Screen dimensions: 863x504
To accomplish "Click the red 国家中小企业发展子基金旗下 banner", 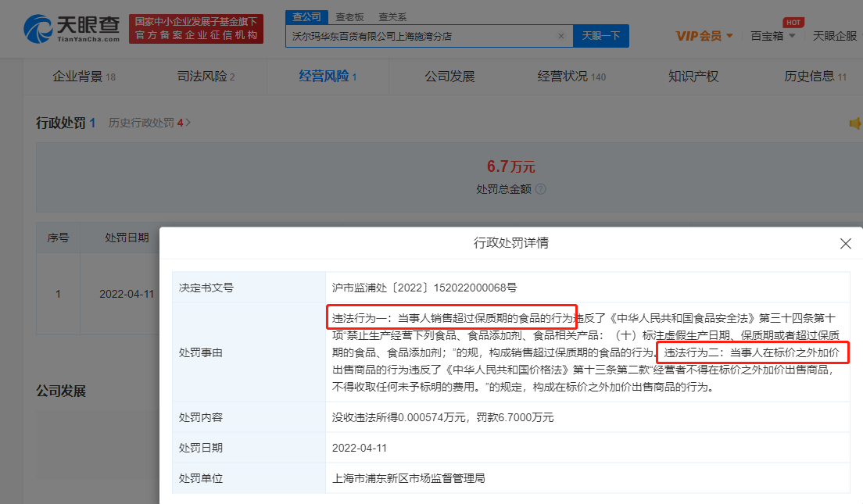I will pyautogui.click(x=196, y=29).
